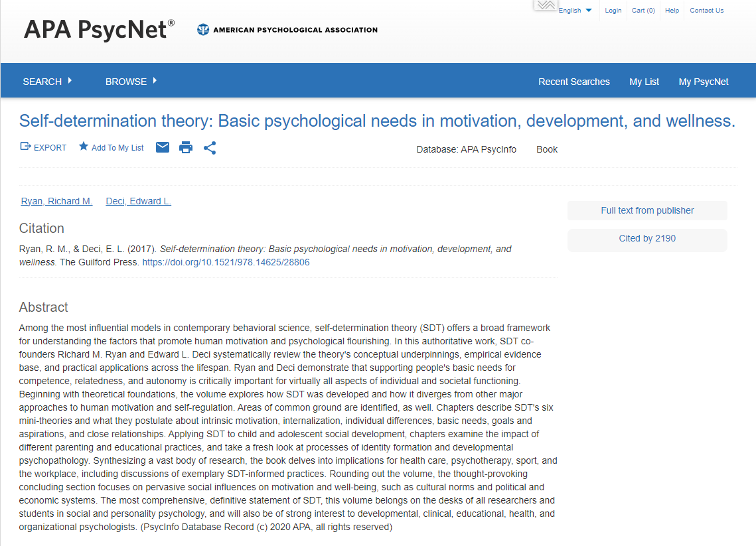Open Cart (0) link
756x546 pixels.
click(643, 11)
